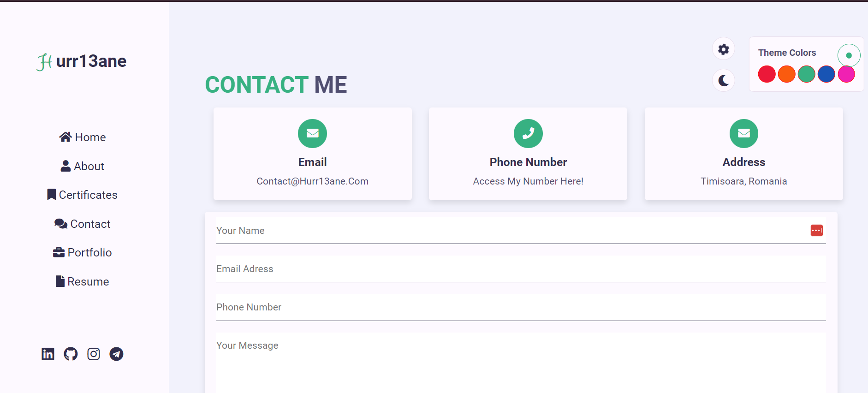The height and width of the screenshot is (393, 868).
Task: View the Resume page
Action: coord(83,281)
